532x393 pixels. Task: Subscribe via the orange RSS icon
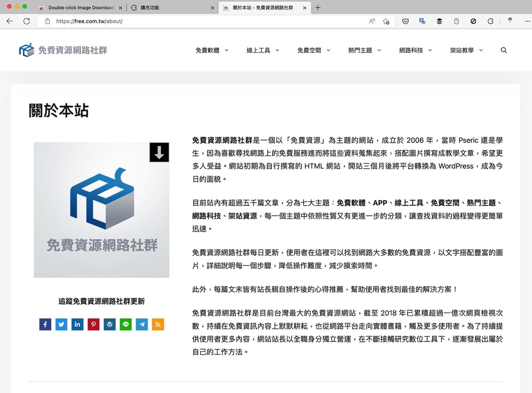[x=158, y=324]
